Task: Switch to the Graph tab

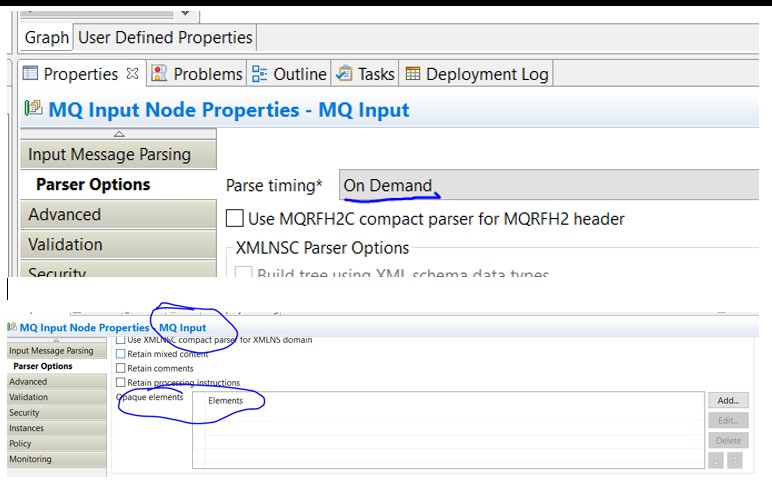Action: pos(46,38)
